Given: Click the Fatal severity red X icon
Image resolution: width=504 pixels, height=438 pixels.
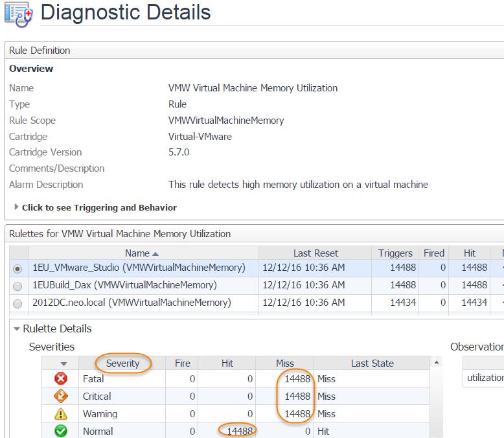Looking at the screenshot, I should point(61,379).
